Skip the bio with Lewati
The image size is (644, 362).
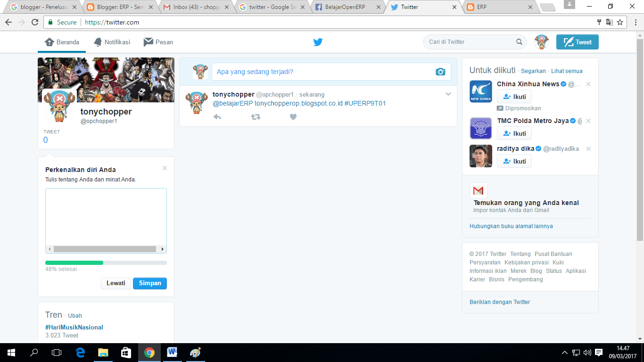[x=116, y=283]
